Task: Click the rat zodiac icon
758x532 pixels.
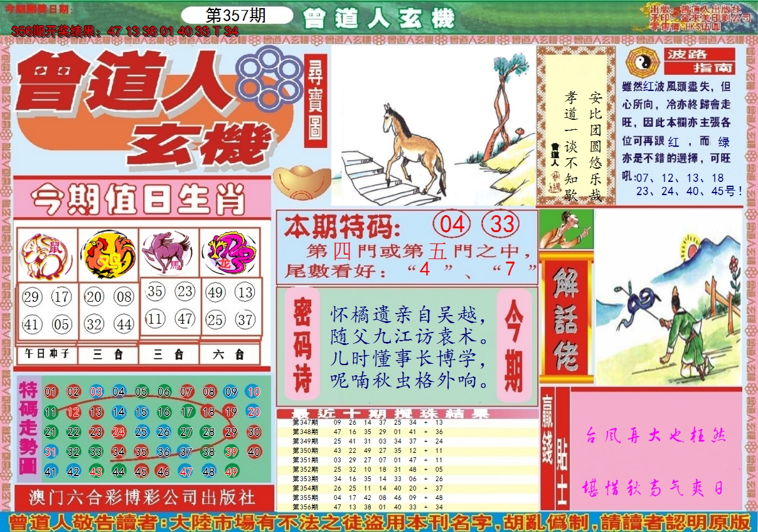Action: (x=47, y=255)
